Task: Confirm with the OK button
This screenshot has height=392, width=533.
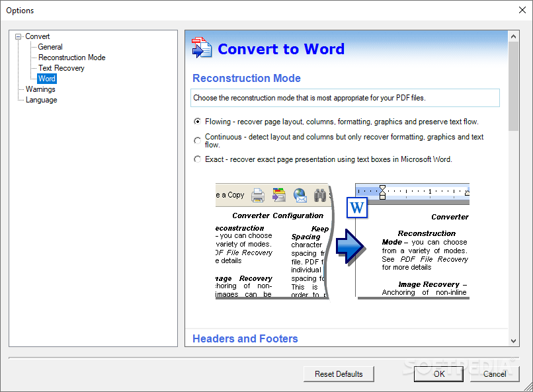Action: pyautogui.click(x=439, y=374)
